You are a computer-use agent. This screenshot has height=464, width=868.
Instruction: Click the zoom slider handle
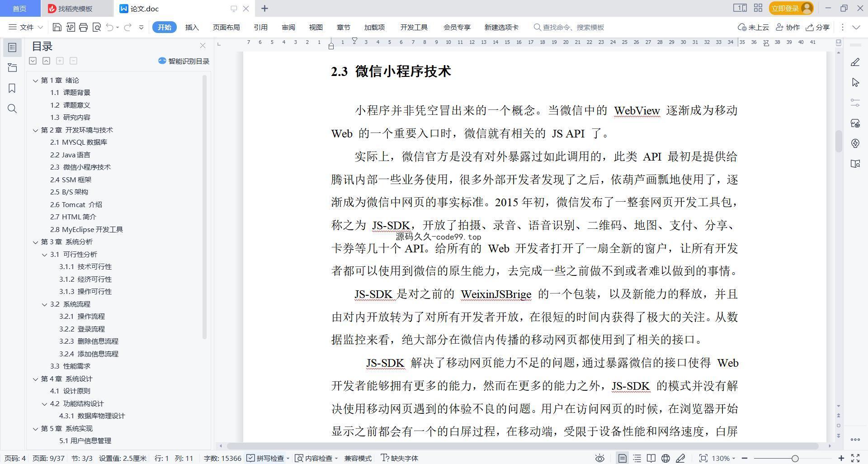click(x=795, y=458)
